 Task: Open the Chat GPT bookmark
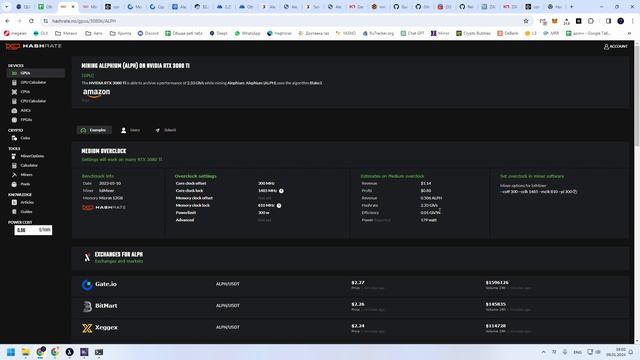[412, 33]
